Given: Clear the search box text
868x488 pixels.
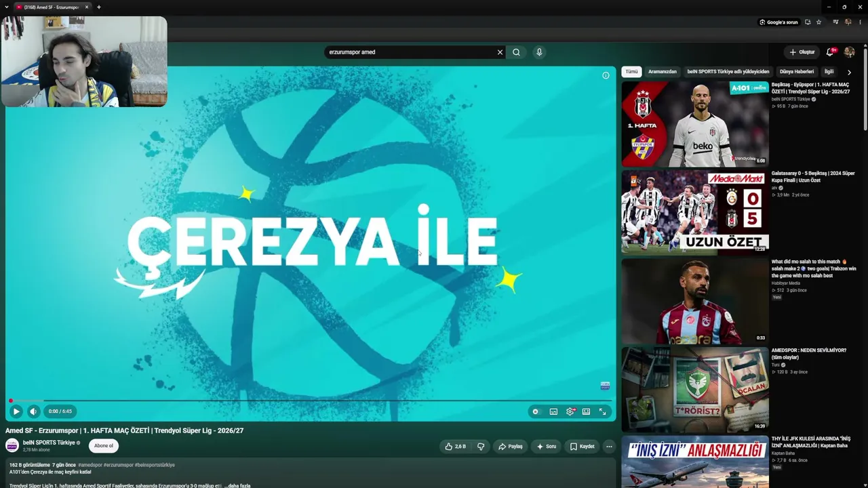Looking at the screenshot, I should pyautogui.click(x=500, y=52).
